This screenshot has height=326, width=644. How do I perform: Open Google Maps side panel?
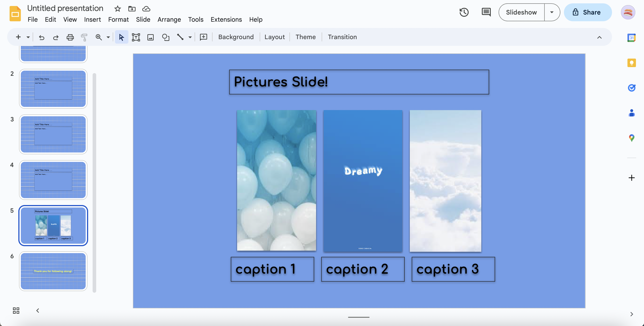pyautogui.click(x=631, y=138)
